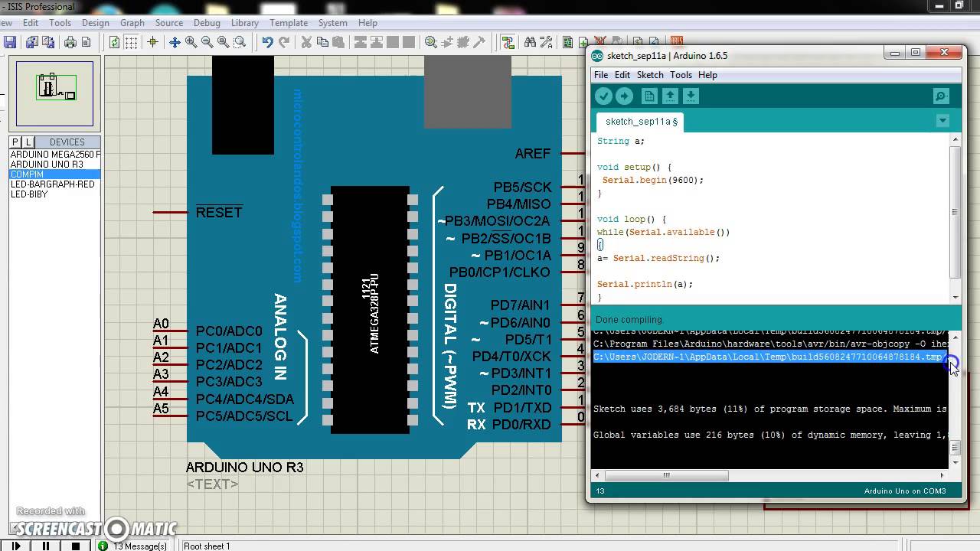Click the Undo arrow in ISIS toolbar
980x551 pixels.
[x=267, y=43]
